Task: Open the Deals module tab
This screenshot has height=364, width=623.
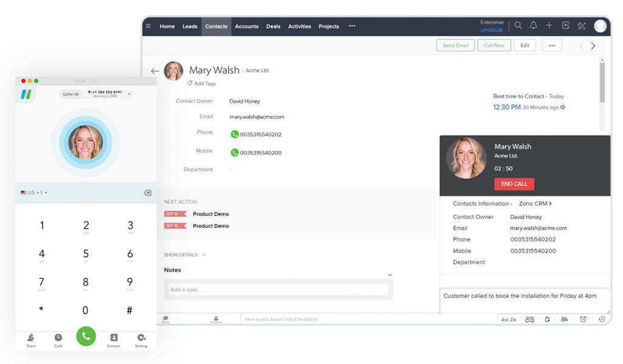Action: [273, 26]
